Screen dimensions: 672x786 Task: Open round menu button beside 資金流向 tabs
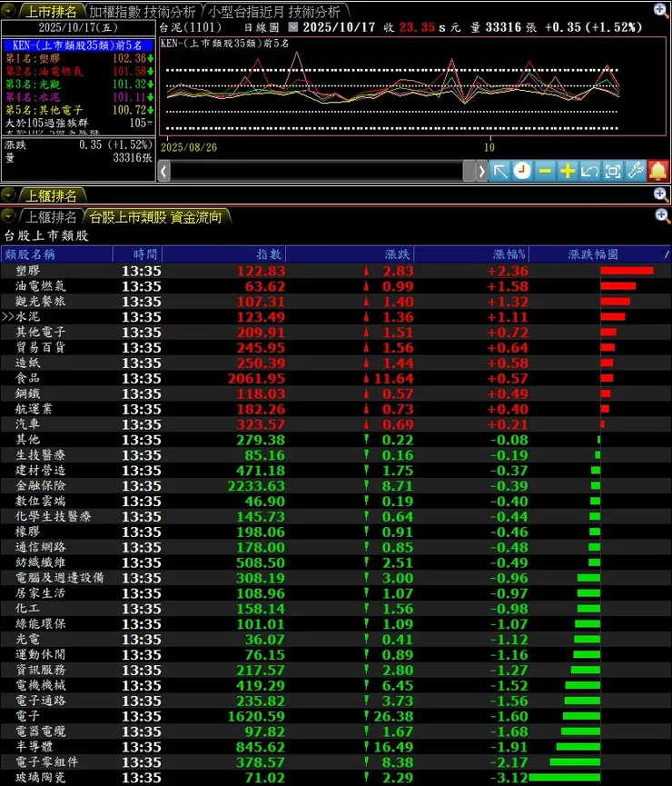coord(8,216)
